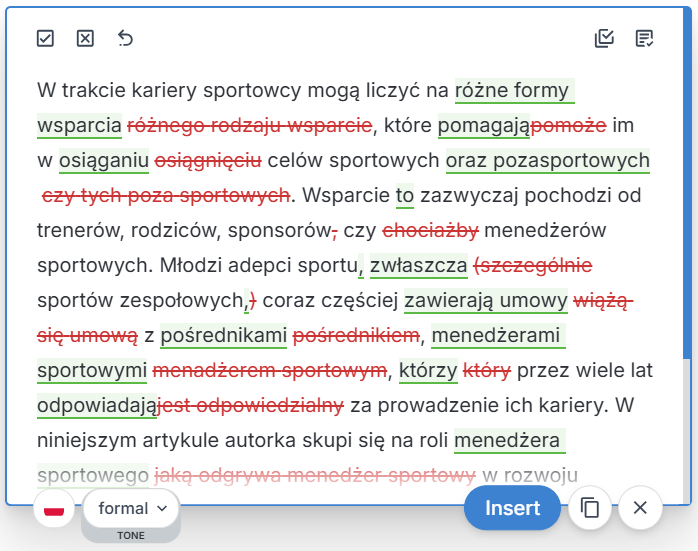698x551 pixels.
Task: Click the vertical scrollbar on the right edge
Action: (x=685, y=200)
